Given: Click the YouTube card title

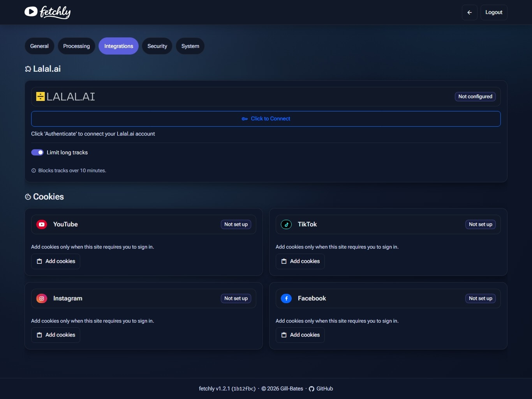Looking at the screenshot, I should click(65, 224).
